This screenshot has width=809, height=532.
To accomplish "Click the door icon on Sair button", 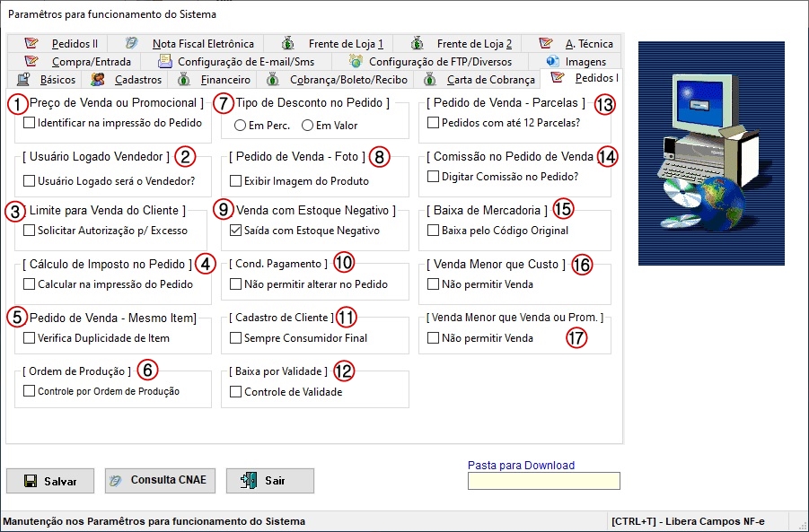I will click(x=249, y=481).
